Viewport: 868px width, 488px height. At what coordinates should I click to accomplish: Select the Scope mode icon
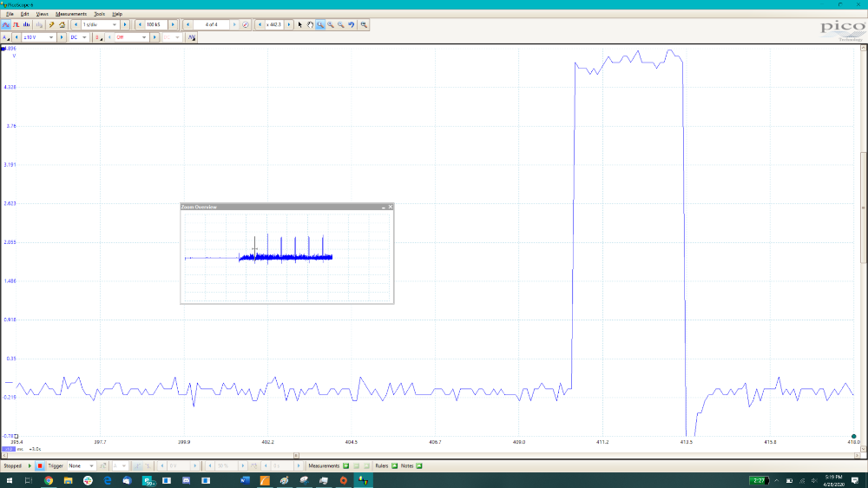tap(5, 25)
